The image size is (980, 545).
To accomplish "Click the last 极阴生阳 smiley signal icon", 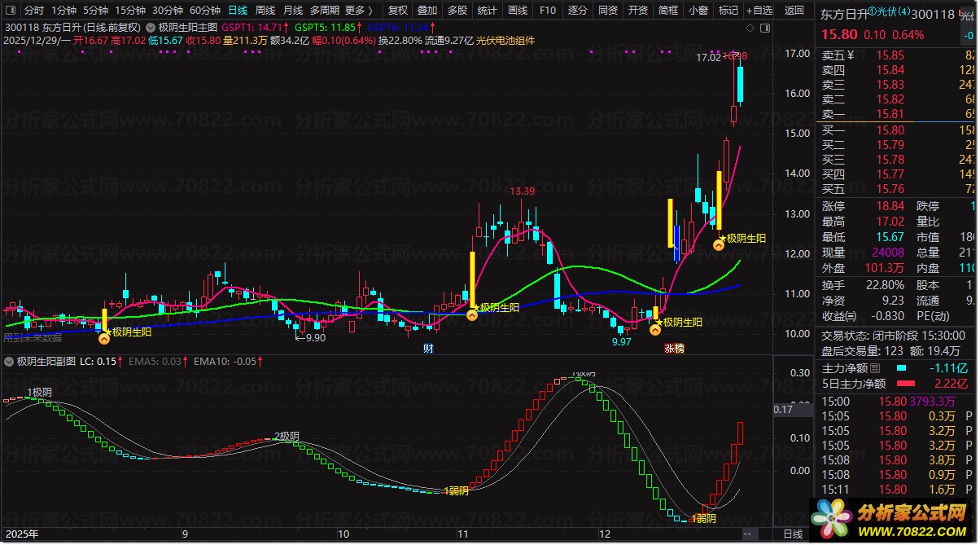I will click(719, 244).
